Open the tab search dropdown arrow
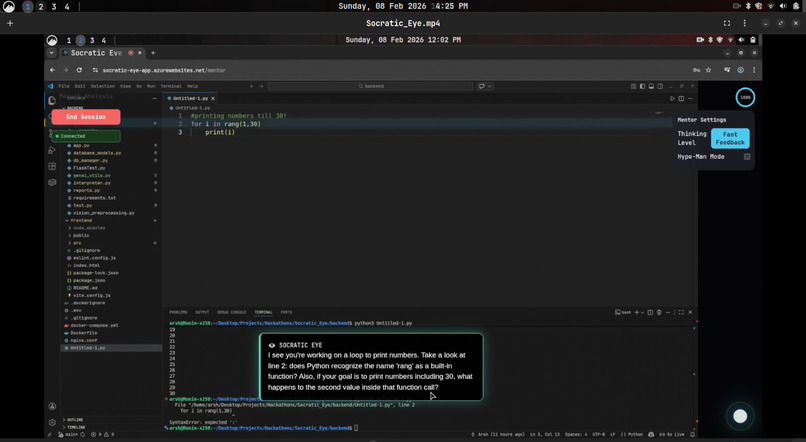The image size is (806, 442). [51, 53]
